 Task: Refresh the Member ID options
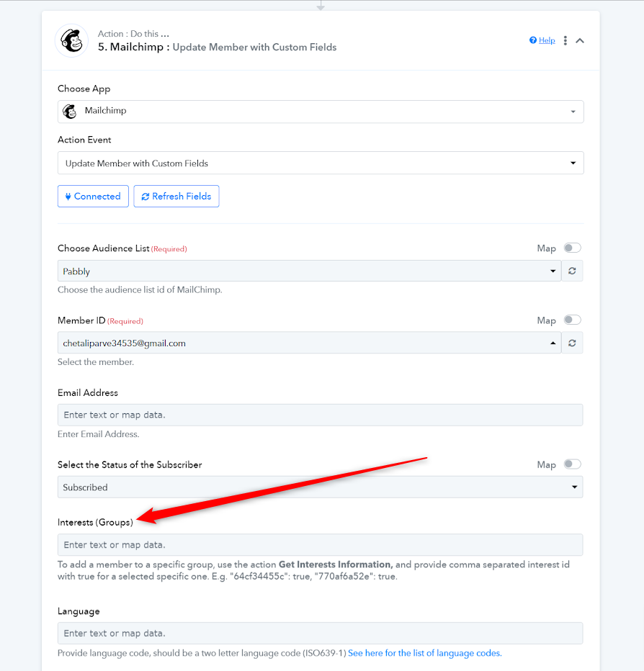coord(572,343)
